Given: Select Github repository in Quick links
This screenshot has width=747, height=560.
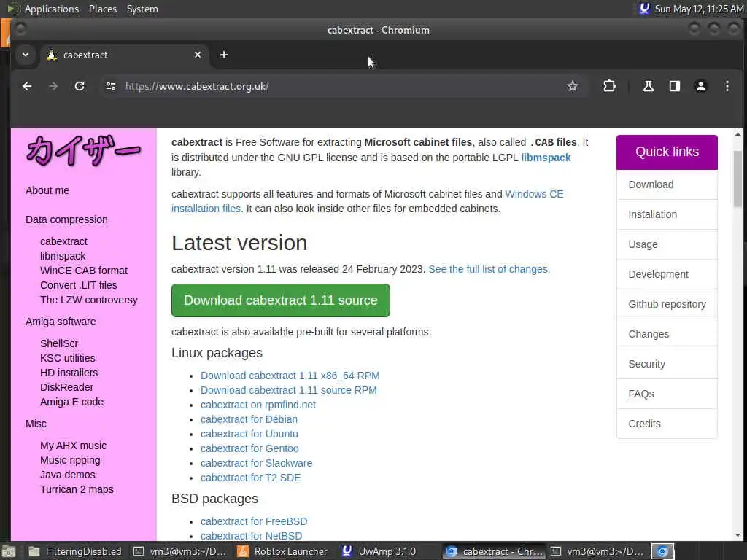Looking at the screenshot, I should click(667, 304).
